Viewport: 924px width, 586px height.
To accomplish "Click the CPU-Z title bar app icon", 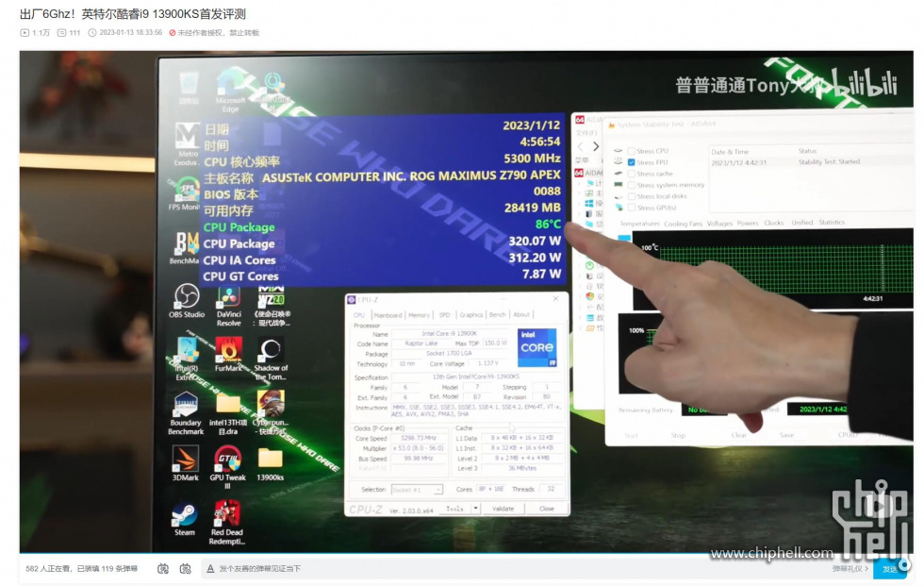I will click(352, 300).
